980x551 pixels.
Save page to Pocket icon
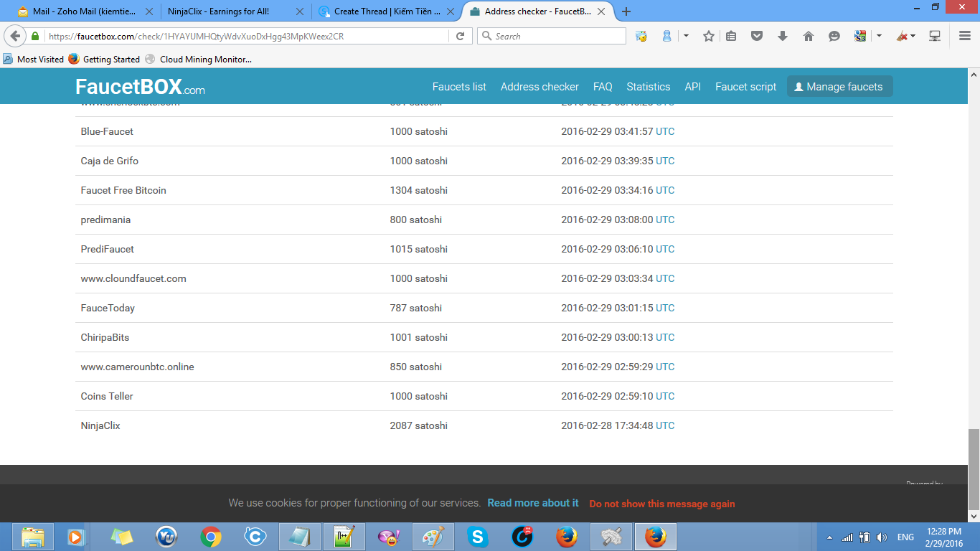click(757, 36)
